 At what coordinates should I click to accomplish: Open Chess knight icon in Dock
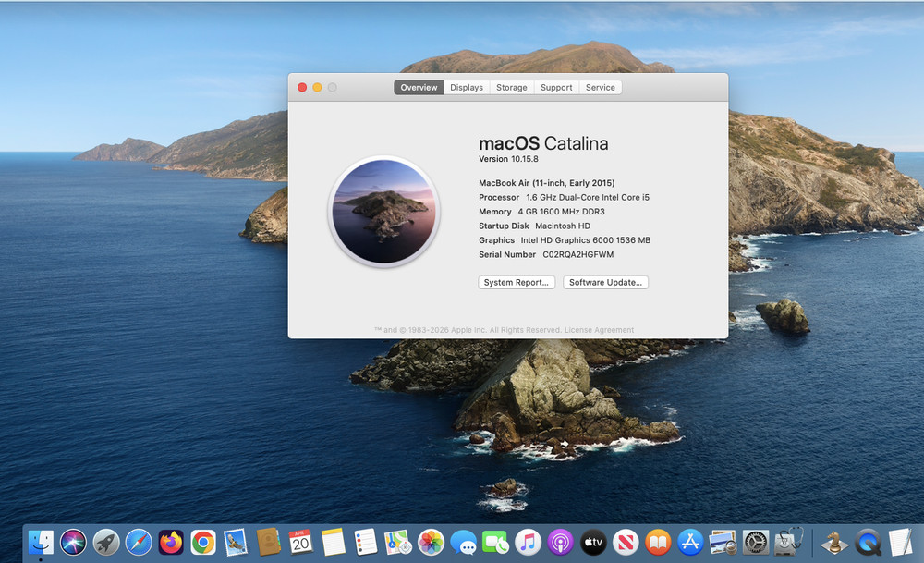[835, 543]
